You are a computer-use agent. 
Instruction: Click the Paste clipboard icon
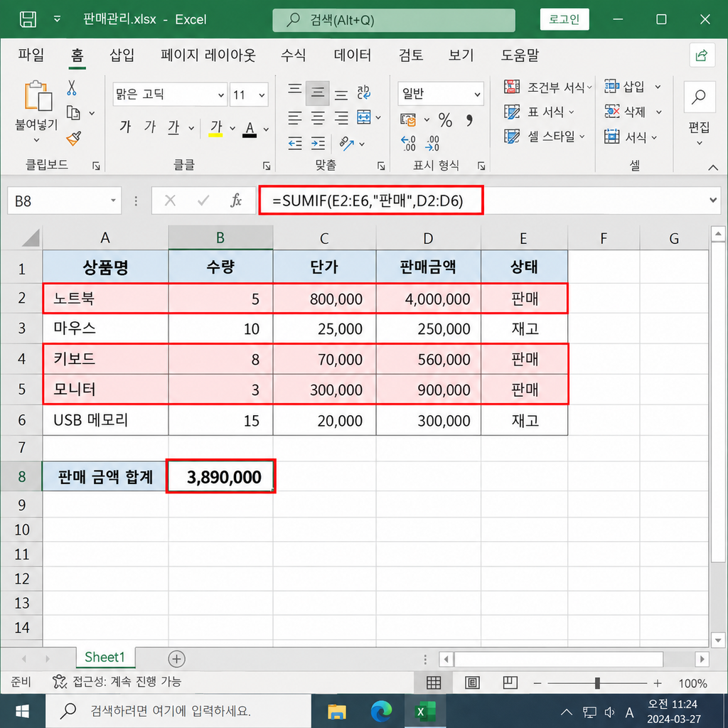tap(38, 96)
